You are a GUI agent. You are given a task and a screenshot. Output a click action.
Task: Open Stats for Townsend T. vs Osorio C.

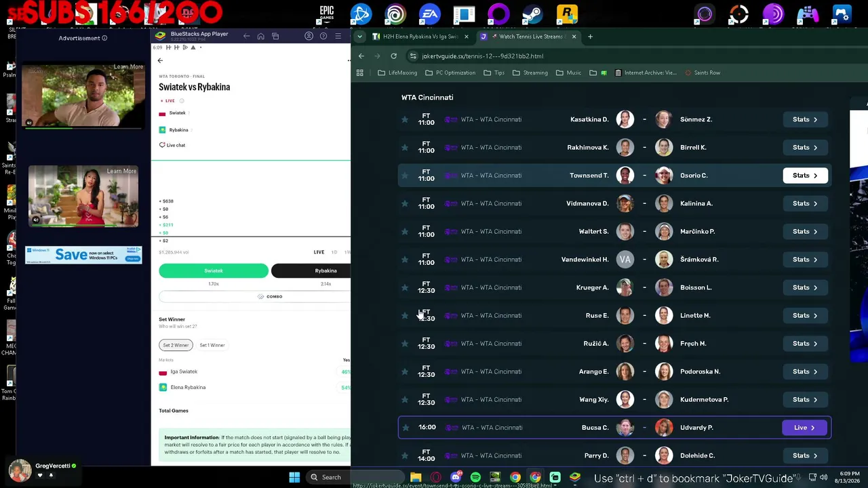(x=805, y=176)
